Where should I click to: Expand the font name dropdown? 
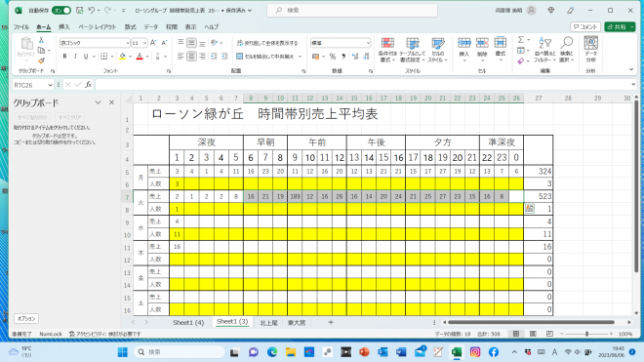pyautogui.click(x=127, y=43)
